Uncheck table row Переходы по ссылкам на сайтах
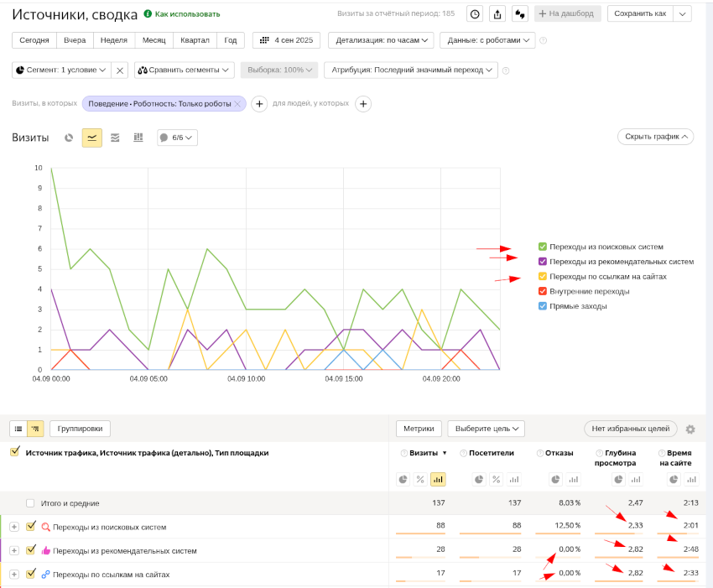 (x=30, y=574)
